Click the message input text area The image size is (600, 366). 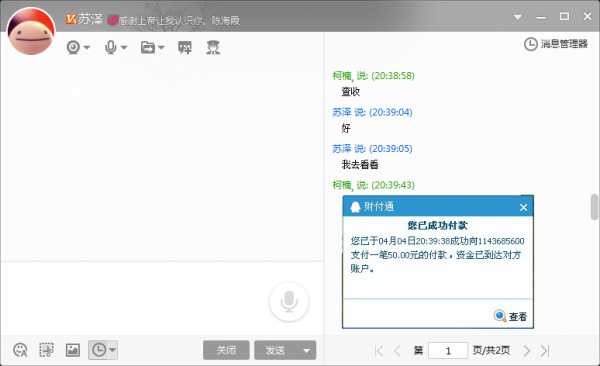(162, 298)
